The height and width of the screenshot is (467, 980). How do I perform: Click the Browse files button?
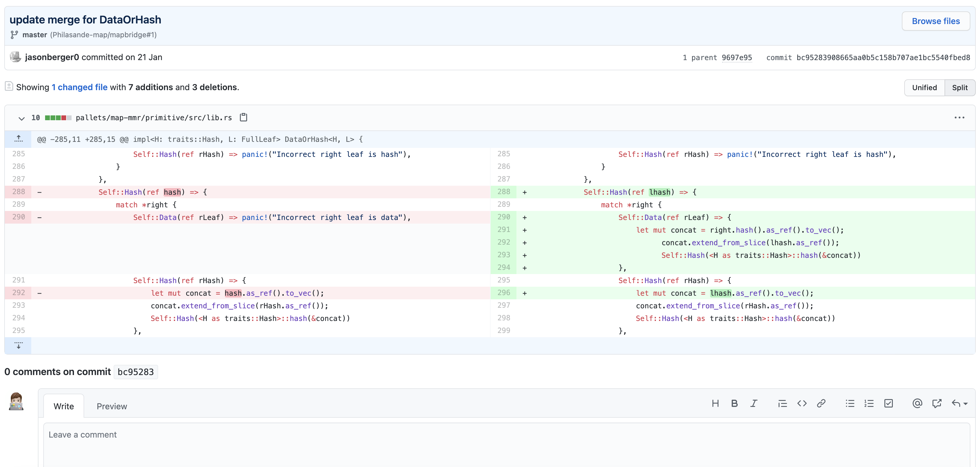pos(936,21)
